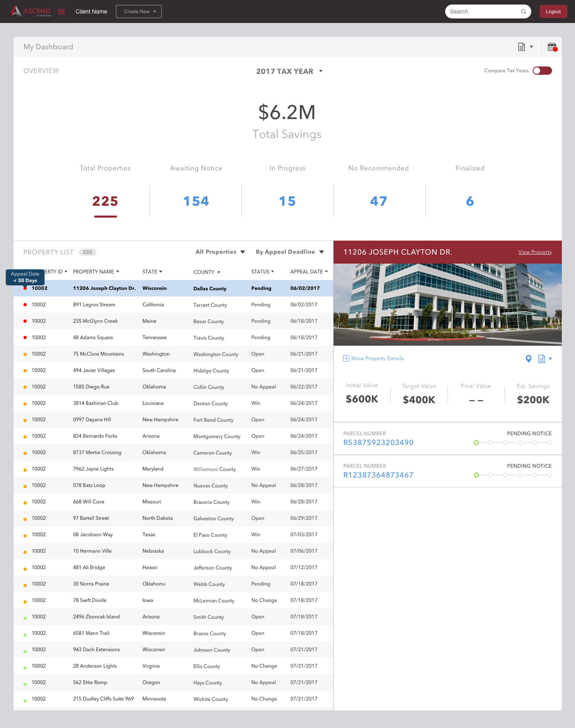Toggle the Compare Tax Years switch

[x=542, y=71]
